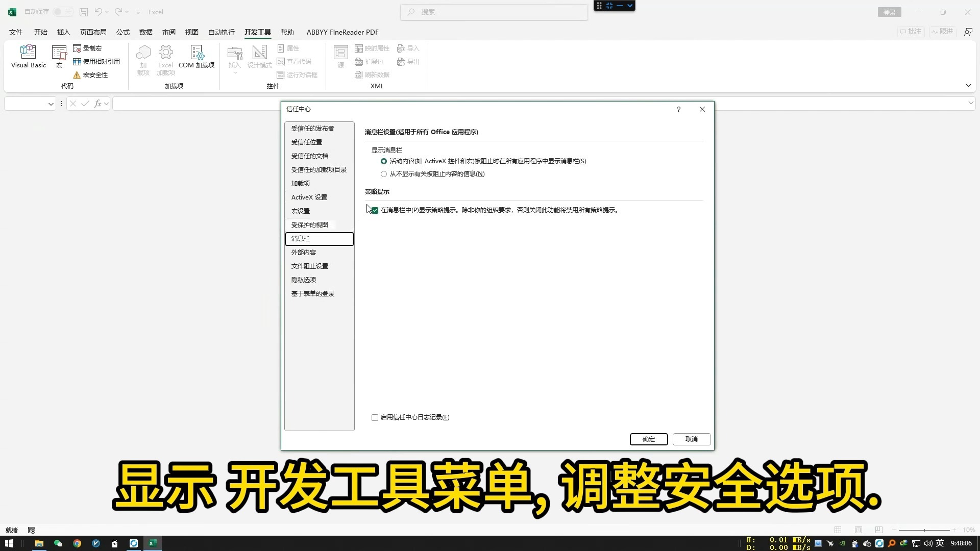Click the fx insert function button
This screenshot has width=980, height=551.
(97, 104)
